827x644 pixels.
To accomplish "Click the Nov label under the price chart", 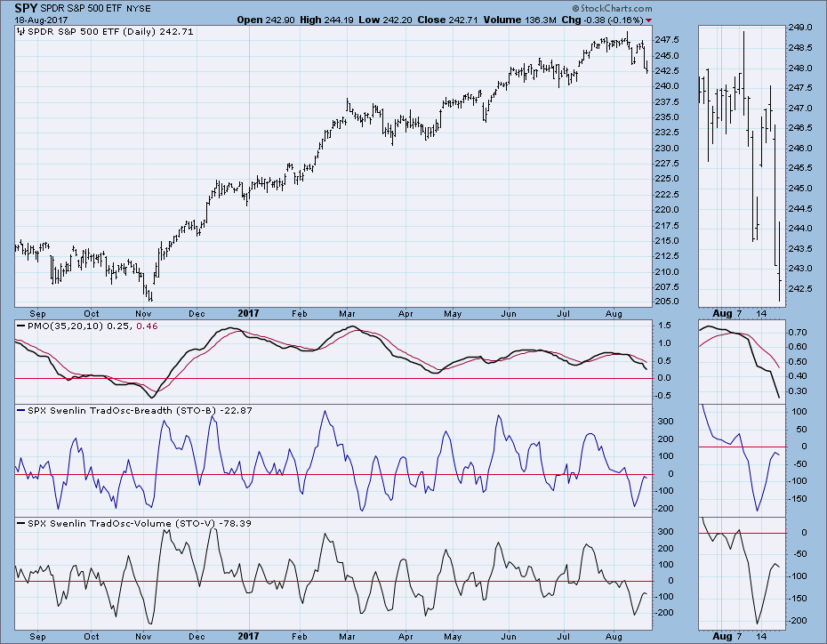I will click(x=143, y=313).
